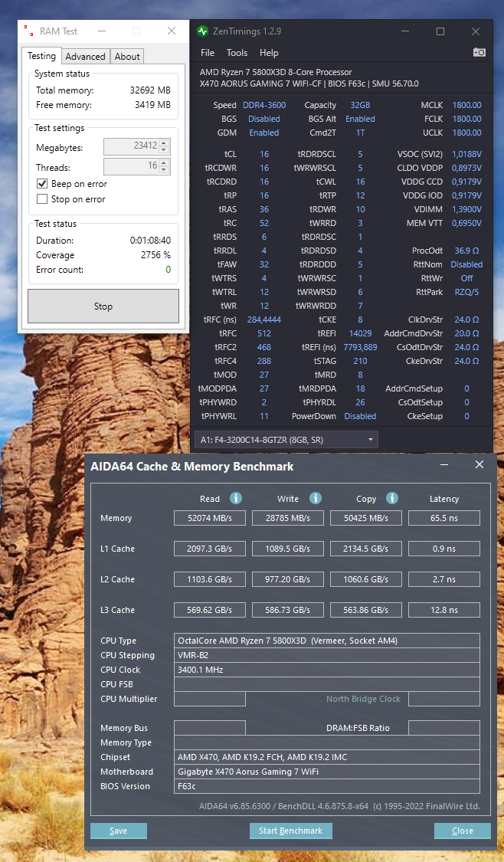Toggle the Beep on error checkbox
This screenshot has height=862, width=504.
42,184
